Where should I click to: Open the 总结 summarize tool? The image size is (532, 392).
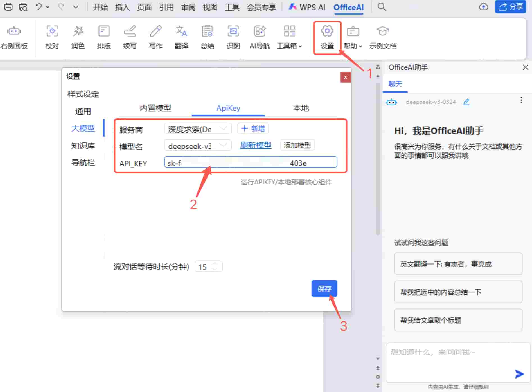pos(207,37)
